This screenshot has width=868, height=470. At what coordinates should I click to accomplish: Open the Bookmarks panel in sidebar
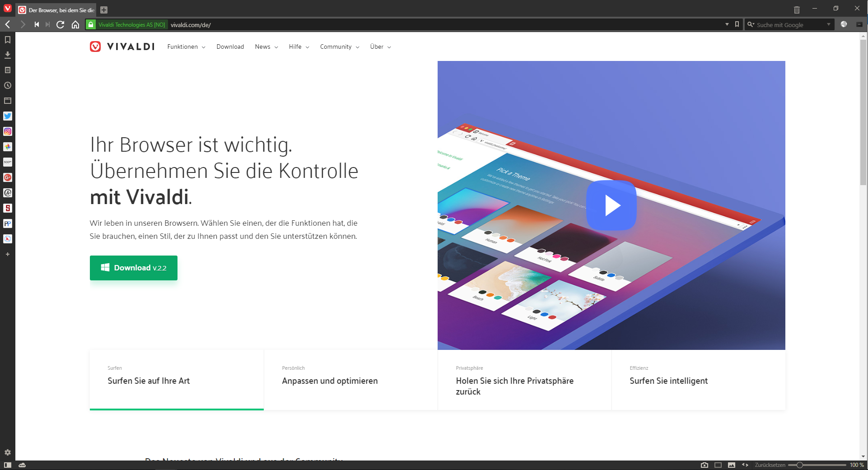[8, 40]
